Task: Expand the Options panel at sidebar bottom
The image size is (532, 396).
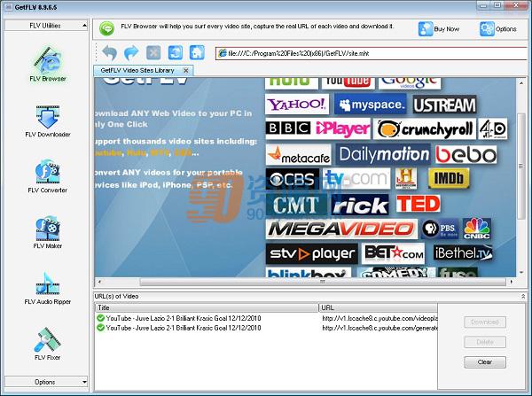Action: click(x=46, y=382)
